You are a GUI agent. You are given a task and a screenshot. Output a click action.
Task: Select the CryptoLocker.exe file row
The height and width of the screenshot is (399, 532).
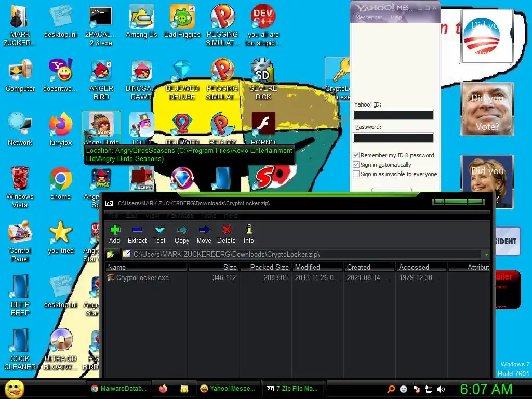click(x=298, y=277)
